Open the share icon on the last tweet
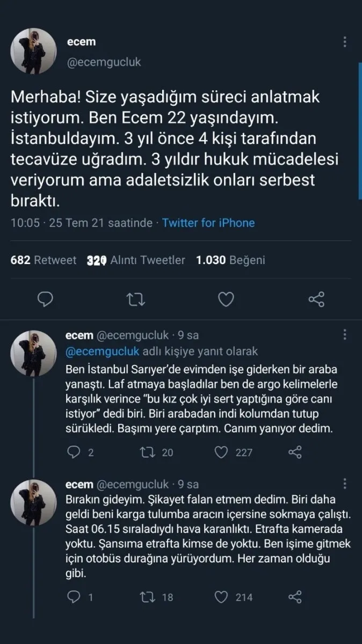This screenshot has width=362, height=644. (293, 597)
